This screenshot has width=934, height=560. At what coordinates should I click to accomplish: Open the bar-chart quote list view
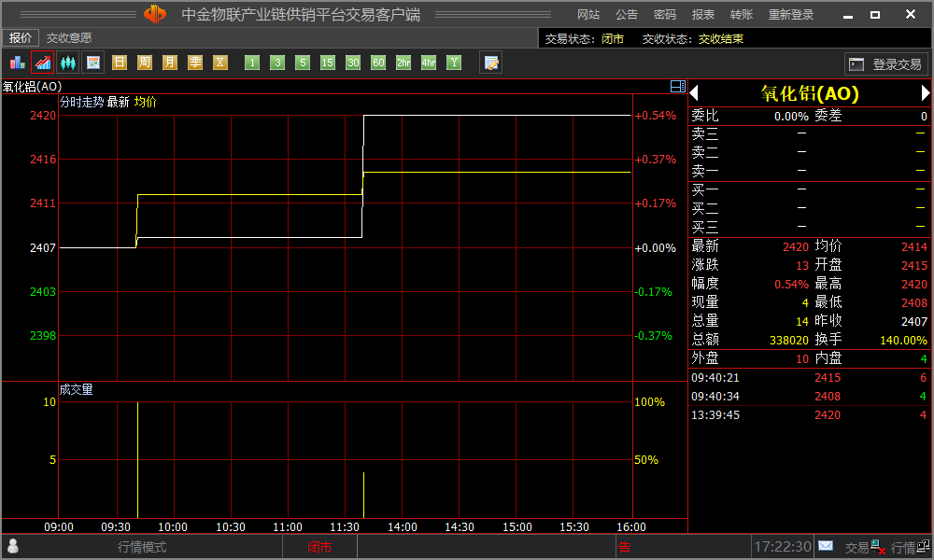[17, 63]
